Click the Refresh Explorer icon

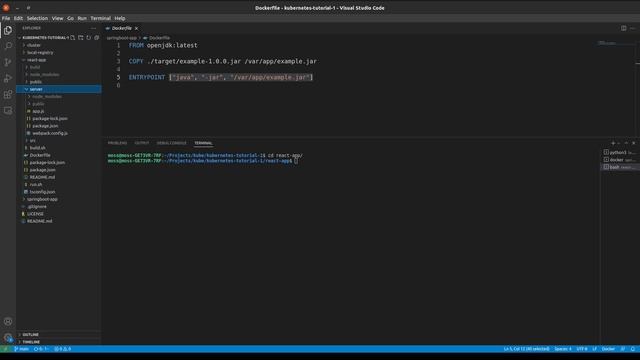click(x=89, y=38)
